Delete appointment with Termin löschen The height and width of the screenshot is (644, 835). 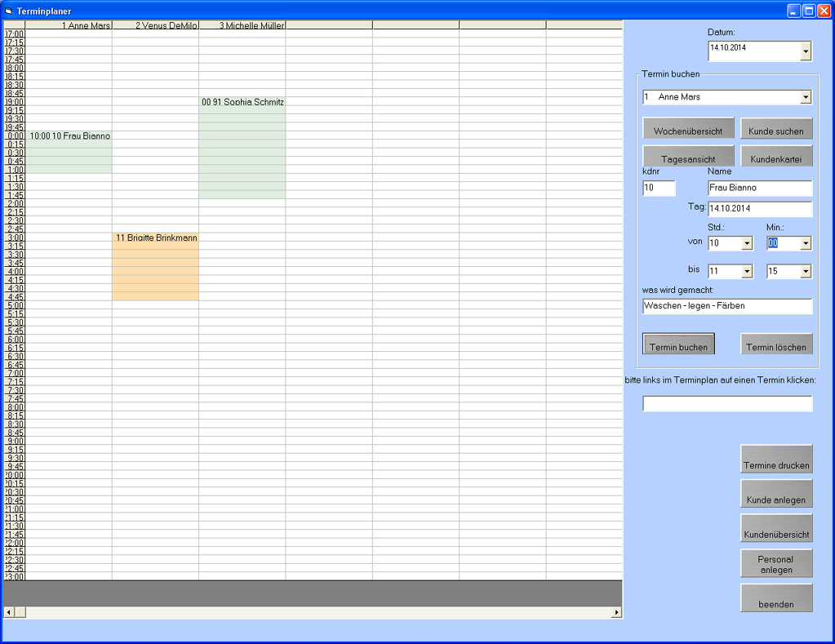pyautogui.click(x=776, y=344)
